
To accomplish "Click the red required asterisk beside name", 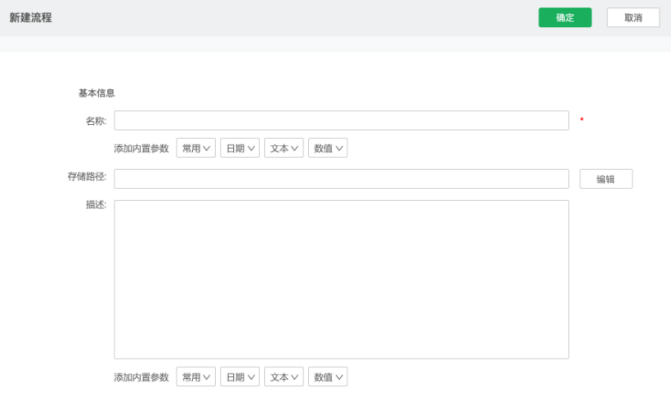I will coord(582,119).
